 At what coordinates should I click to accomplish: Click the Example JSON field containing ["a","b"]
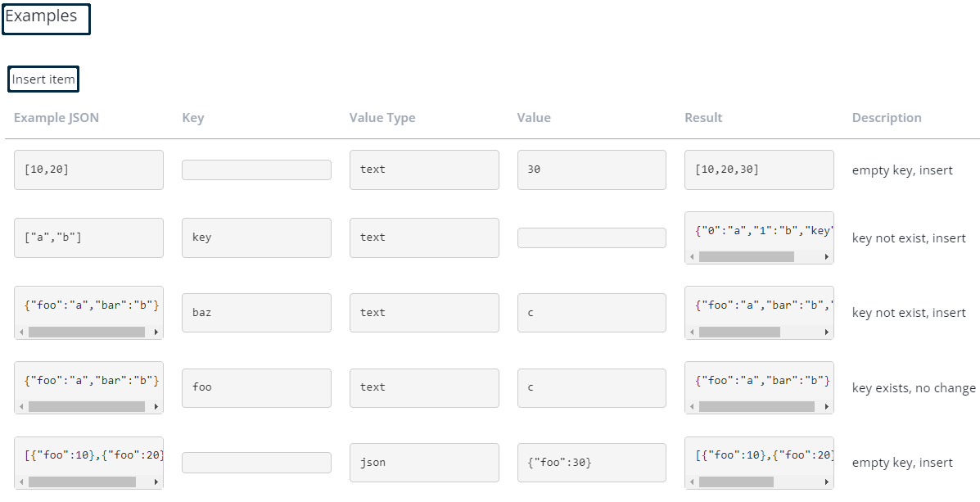(x=88, y=237)
